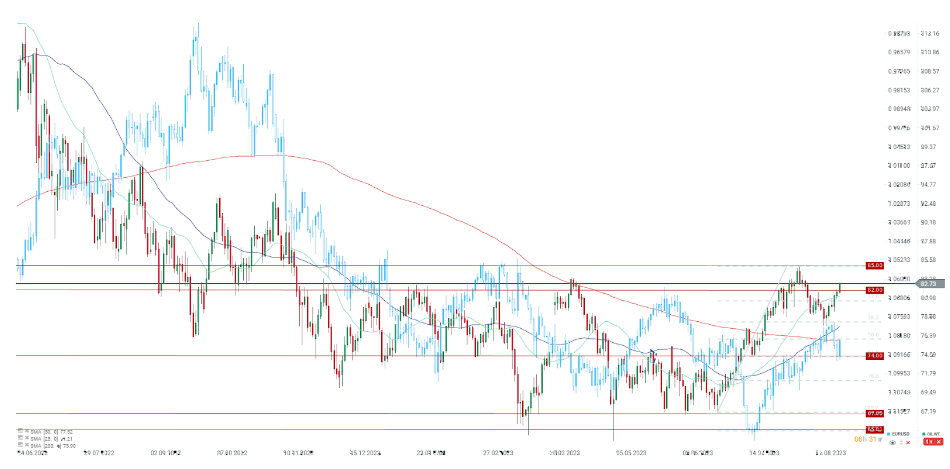The height and width of the screenshot is (469, 950).
Task: Click the 76.39 price axis value
Action: (x=928, y=336)
